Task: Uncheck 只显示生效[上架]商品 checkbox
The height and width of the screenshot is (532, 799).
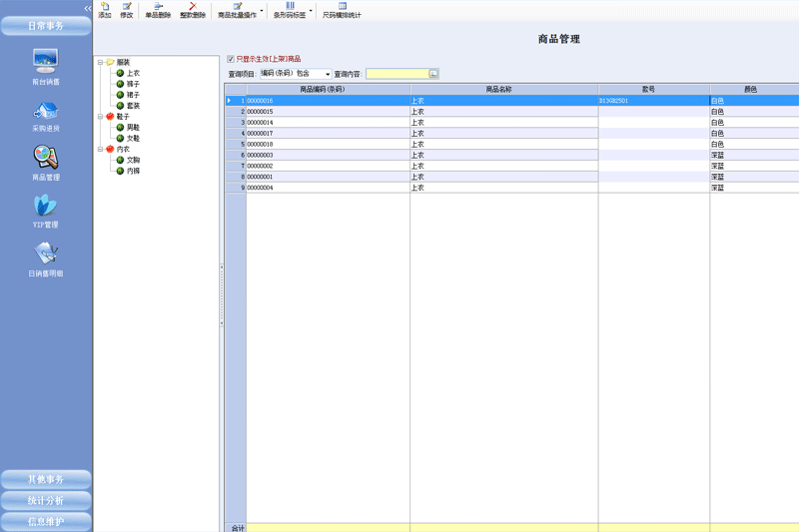Action: pyautogui.click(x=231, y=59)
